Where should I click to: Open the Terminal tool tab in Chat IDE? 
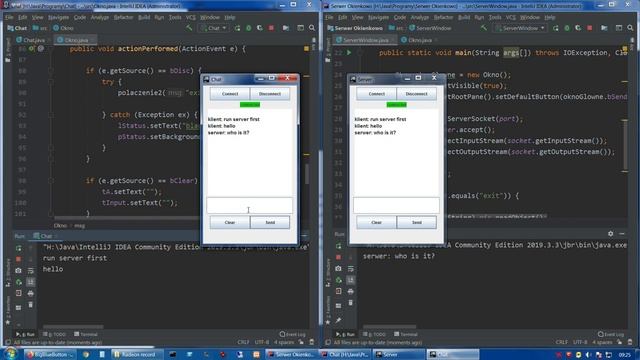coord(86,334)
